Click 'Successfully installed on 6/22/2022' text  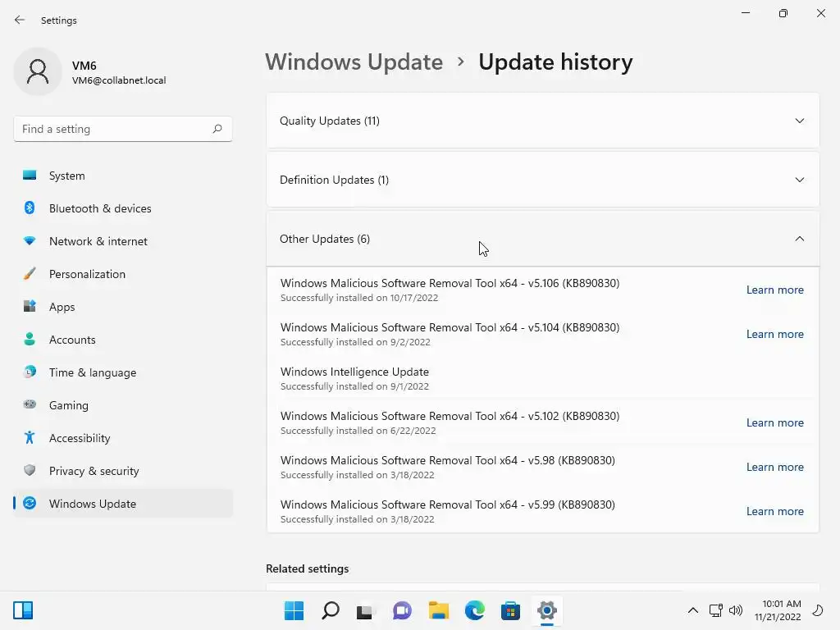coord(358,431)
